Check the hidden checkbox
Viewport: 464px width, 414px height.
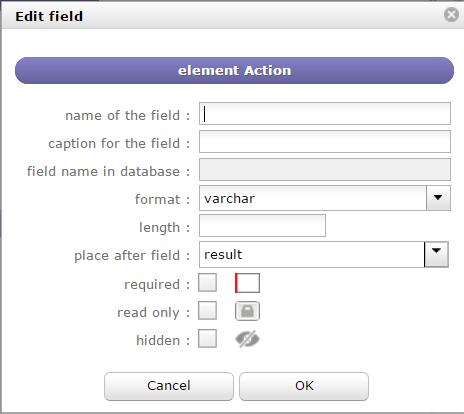point(207,339)
